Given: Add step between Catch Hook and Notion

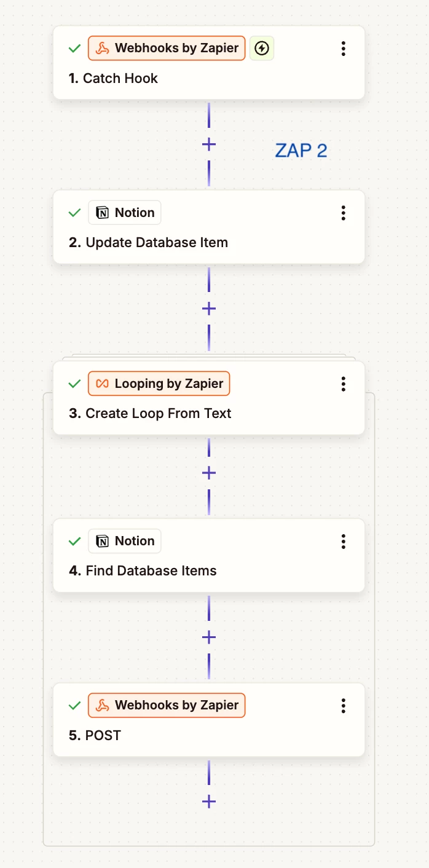Looking at the screenshot, I should (209, 144).
